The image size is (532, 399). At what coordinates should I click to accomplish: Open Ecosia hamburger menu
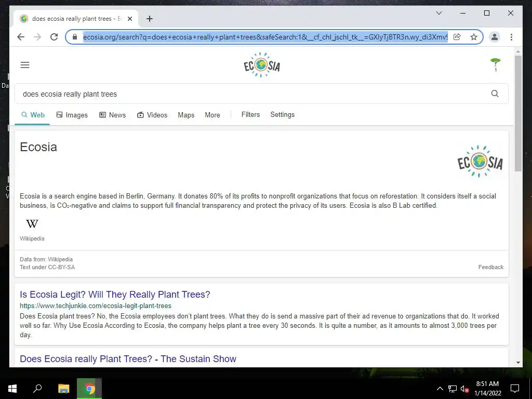pyautogui.click(x=25, y=65)
